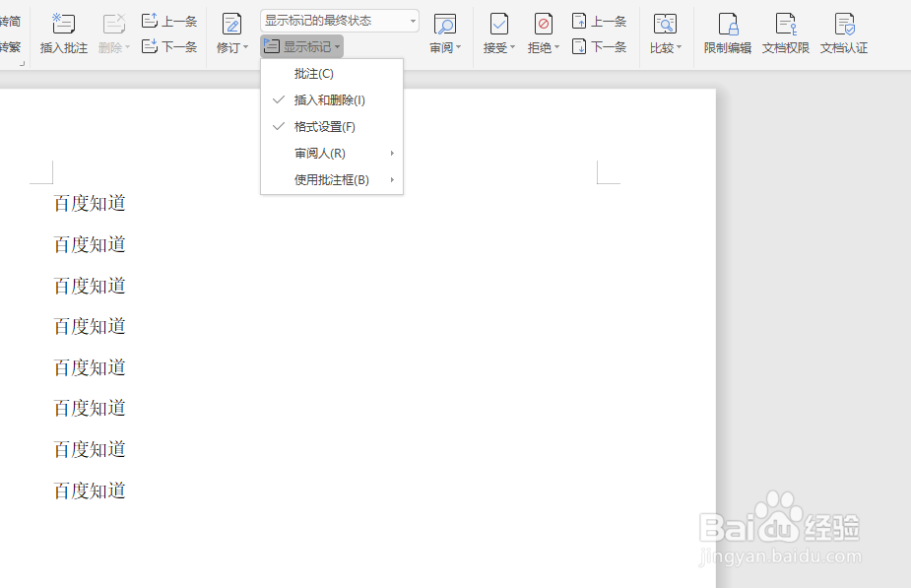Open the 使用批注框(B) submenu
The width and height of the screenshot is (911, 588).
tap(332, 180)
